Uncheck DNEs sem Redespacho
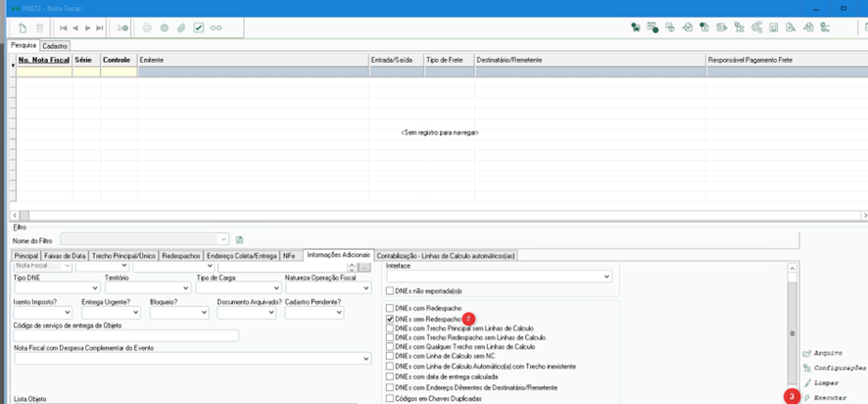 coord(390,320)
